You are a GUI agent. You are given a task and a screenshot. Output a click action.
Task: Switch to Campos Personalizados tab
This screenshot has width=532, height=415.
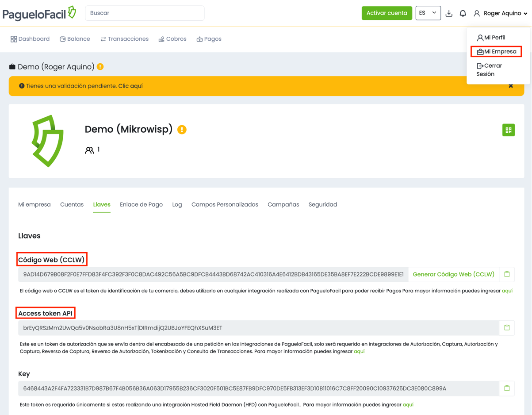tap(225, 204)
